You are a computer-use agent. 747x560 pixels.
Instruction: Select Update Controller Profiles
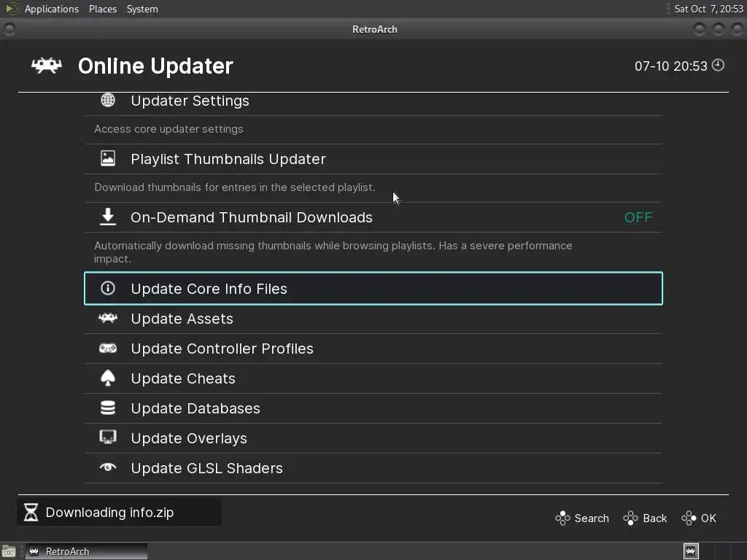click(373, 349)
